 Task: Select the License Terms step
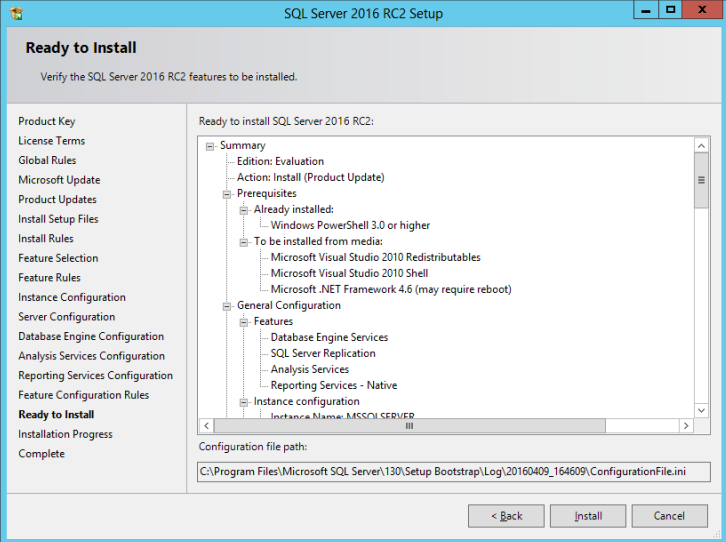click(x=52, y=141)
